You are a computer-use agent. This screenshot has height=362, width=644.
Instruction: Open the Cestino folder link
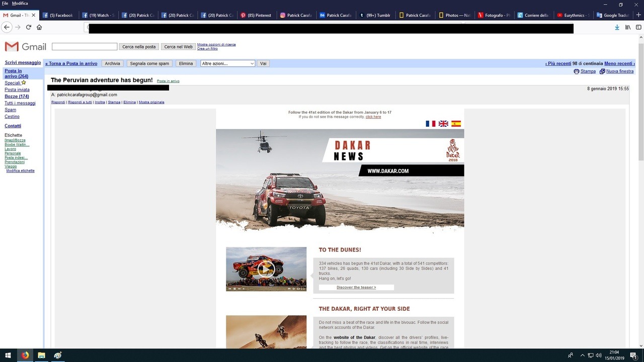pos(12,117)
